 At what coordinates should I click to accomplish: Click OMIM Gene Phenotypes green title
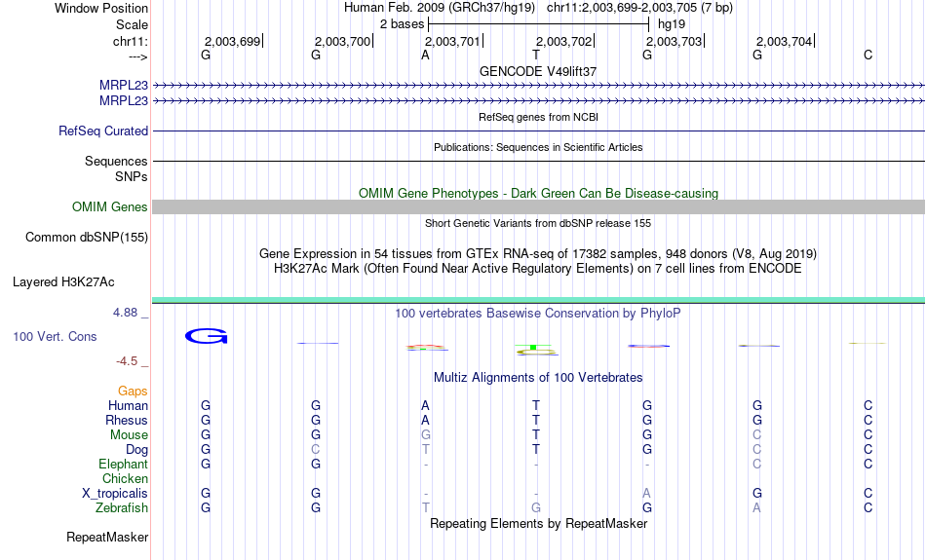[x=539, y=193]
